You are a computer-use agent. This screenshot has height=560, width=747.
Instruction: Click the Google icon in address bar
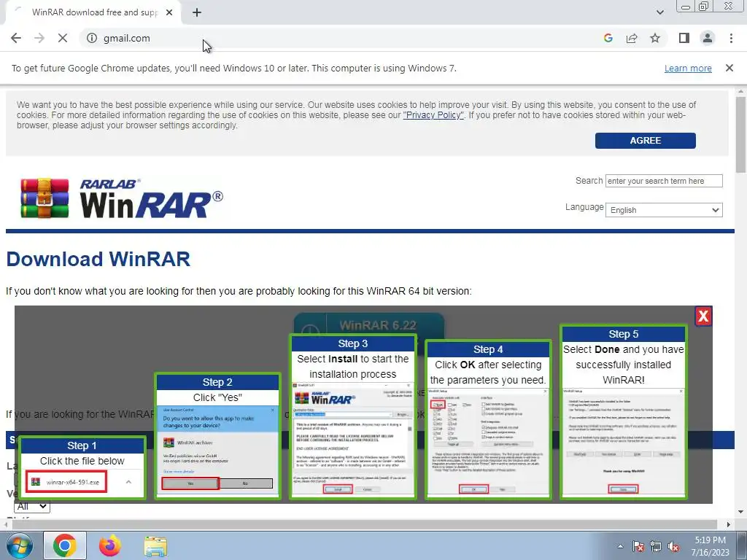click(608, 38)
